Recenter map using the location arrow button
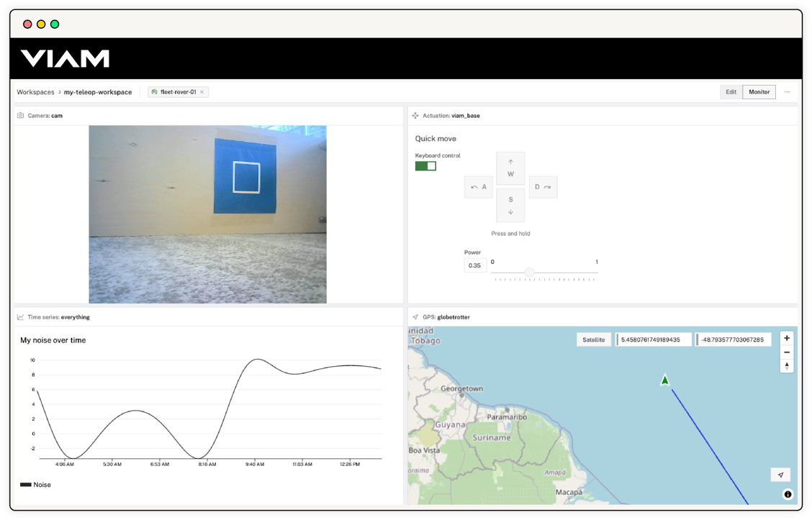This screenshot has height=520, width=812. point(780,475)
